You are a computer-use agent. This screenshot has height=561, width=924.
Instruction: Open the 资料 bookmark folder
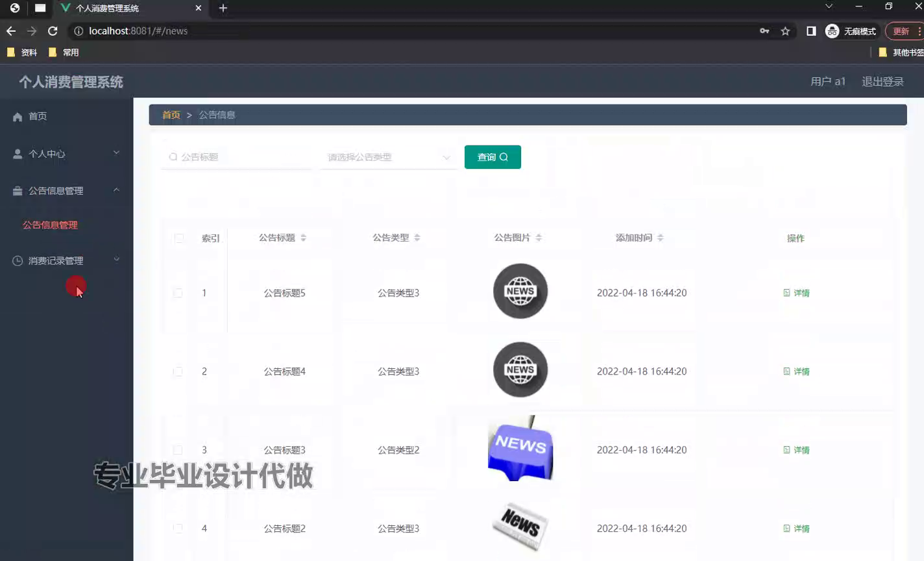coord(22,53)
